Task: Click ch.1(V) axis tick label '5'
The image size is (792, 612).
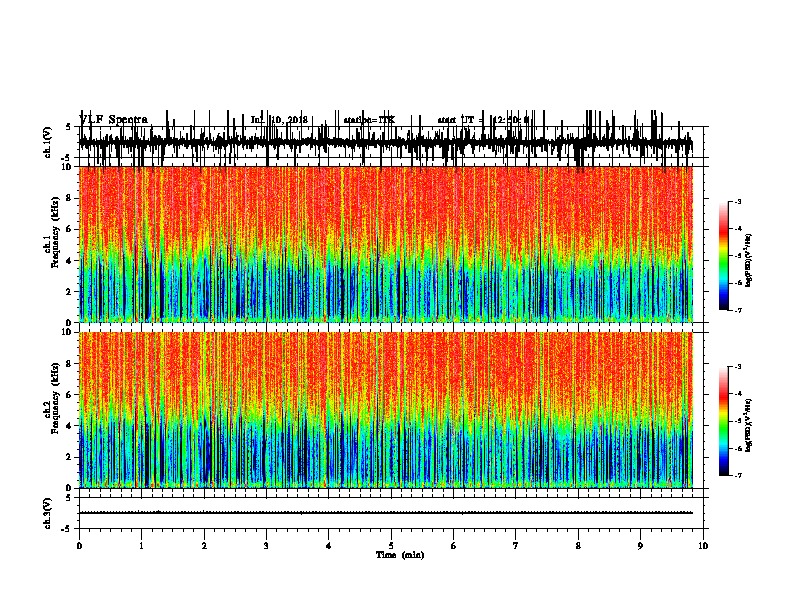Action: pos(69,127)
